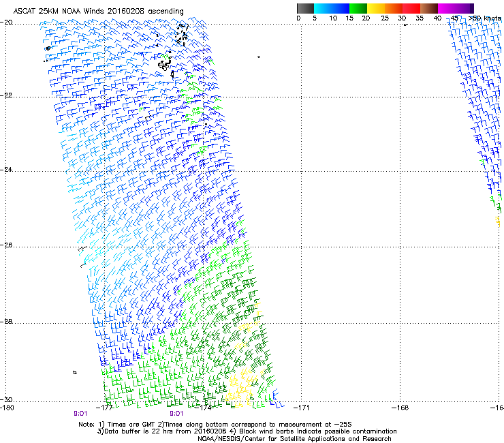
Task: Click the '>50 knots' legend label
Action: 484,18
